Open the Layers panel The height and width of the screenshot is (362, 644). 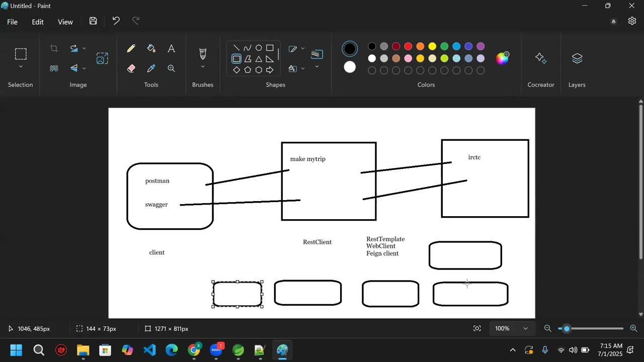(x=577, y=58)
